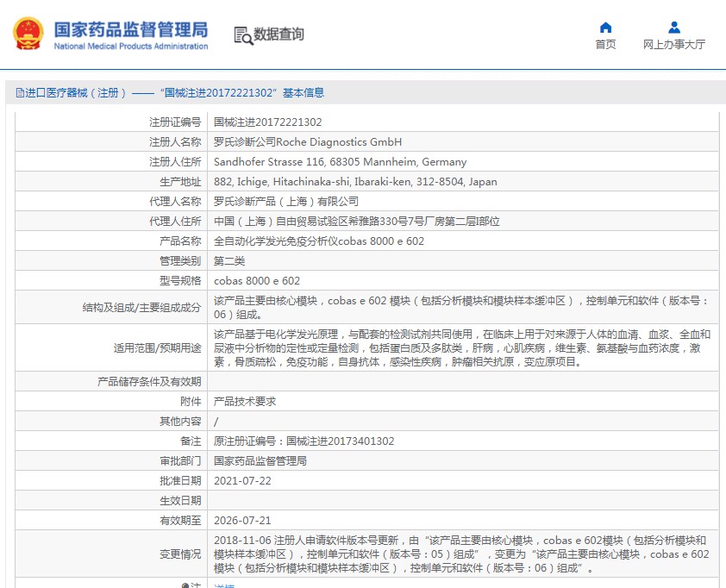
Task: Click the 管理类别 row label
Action: coord(180,261)
